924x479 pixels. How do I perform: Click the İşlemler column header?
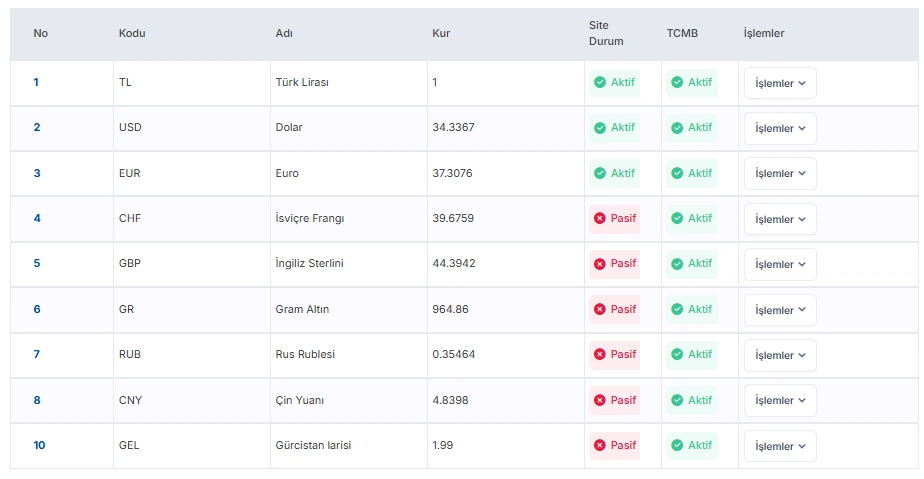point(764,34)
